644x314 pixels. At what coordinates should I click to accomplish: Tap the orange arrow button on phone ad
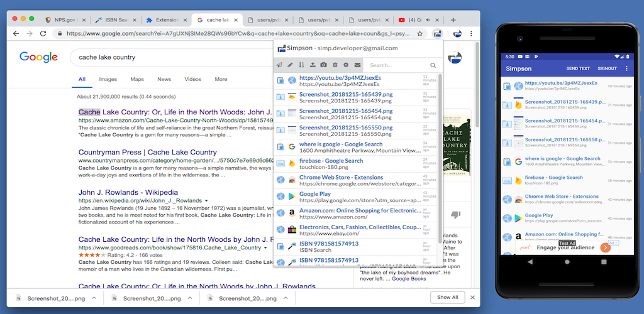pyautogui.click(x=604, y=247)
